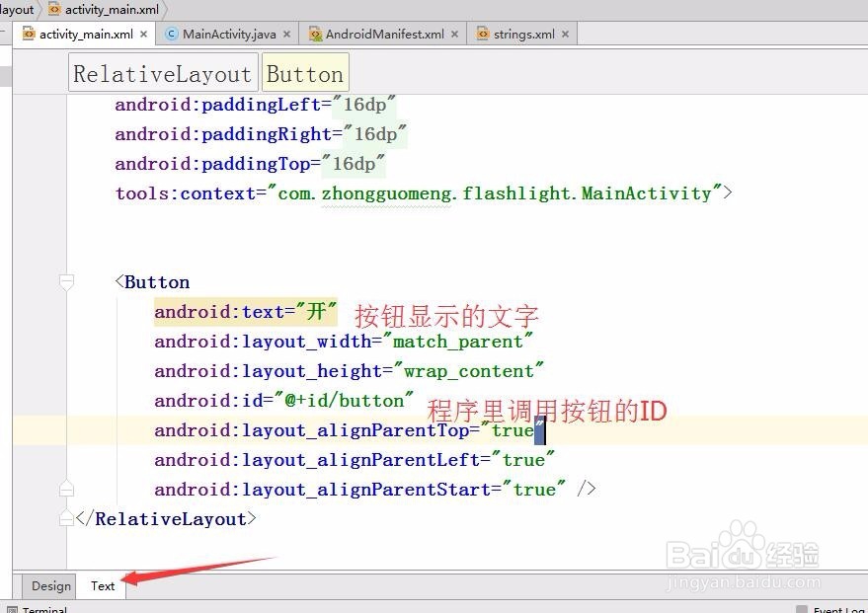The width and height of the screenshot is (868, 613).
Task: Select the Text tab at the bottom
Action: tap(102, 585)
